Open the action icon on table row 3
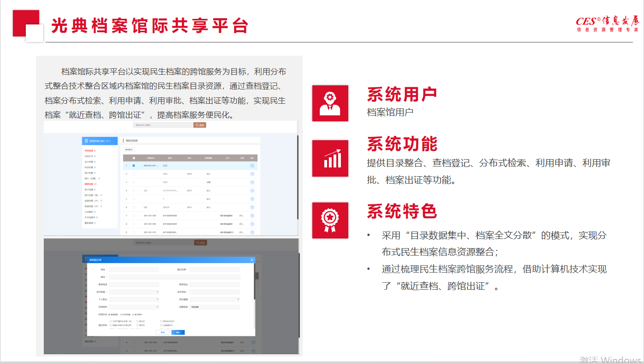Viewport: 644px width, 363px height. (252, 182)
